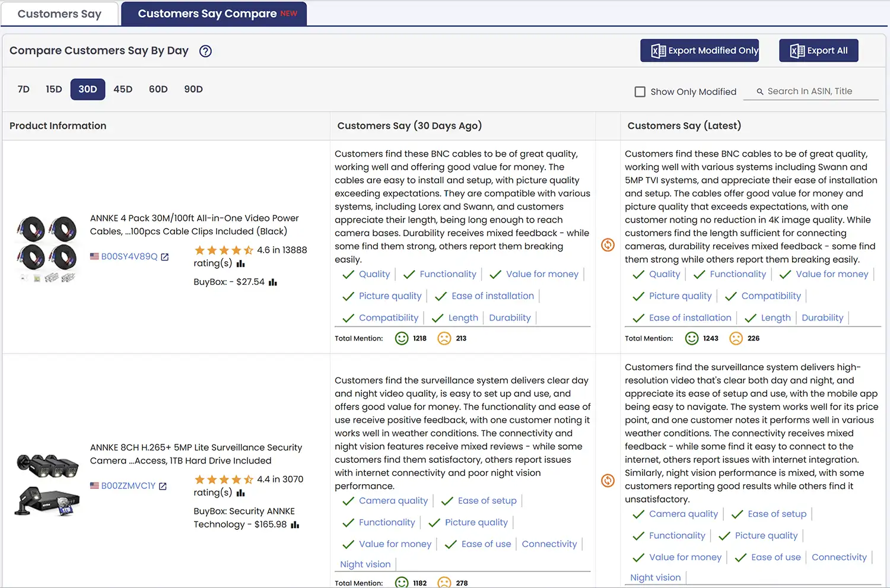Open B00SY4V89Q product page via external link icon
890x588 pixels.
[164, 256]
